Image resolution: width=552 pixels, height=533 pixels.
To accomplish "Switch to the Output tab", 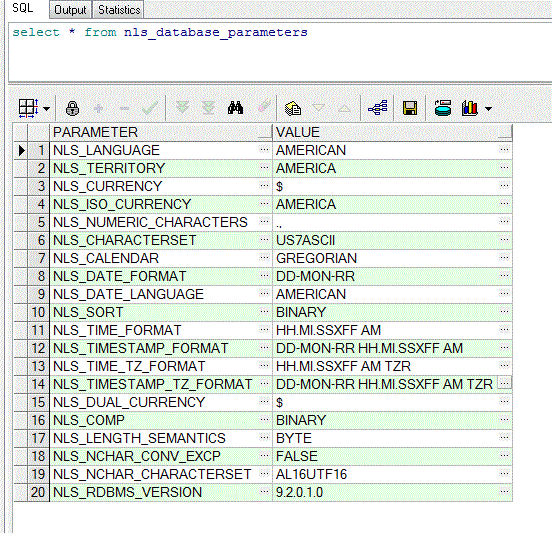I will (x=70, y=10).
